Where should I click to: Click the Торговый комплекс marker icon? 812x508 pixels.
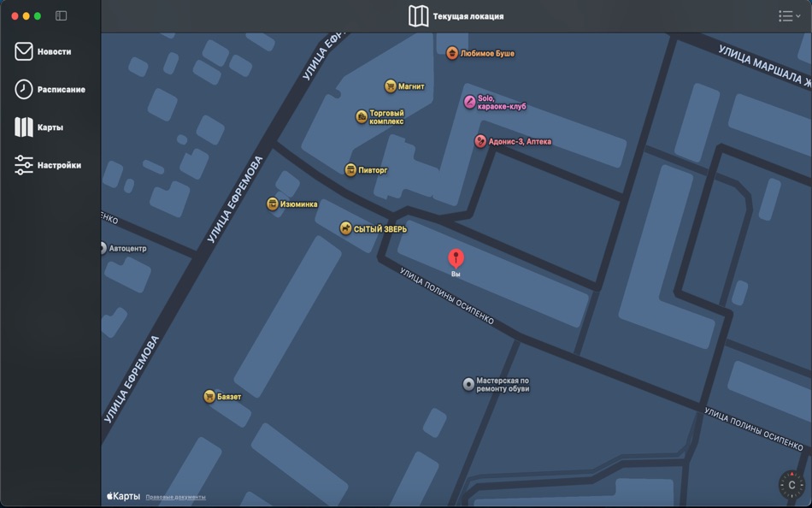362,116
